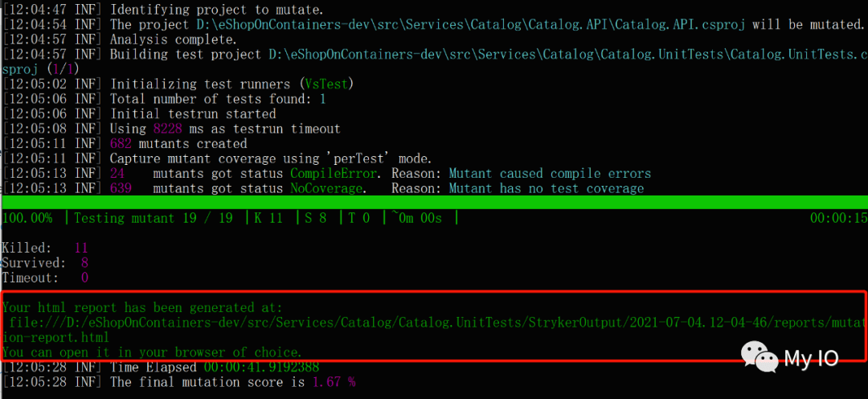Click the VsTest runner name
Image resolution: width=868 pixels, height=399 pixels.
[326, 84]
